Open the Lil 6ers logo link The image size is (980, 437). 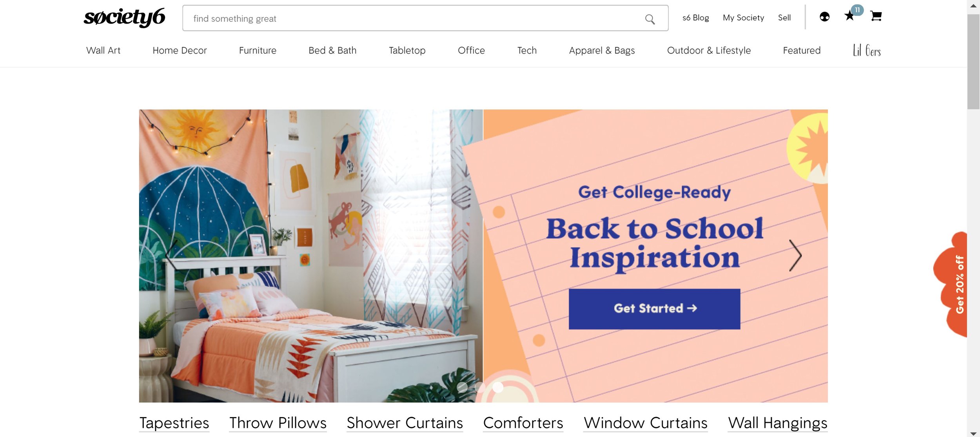point(867,50)
